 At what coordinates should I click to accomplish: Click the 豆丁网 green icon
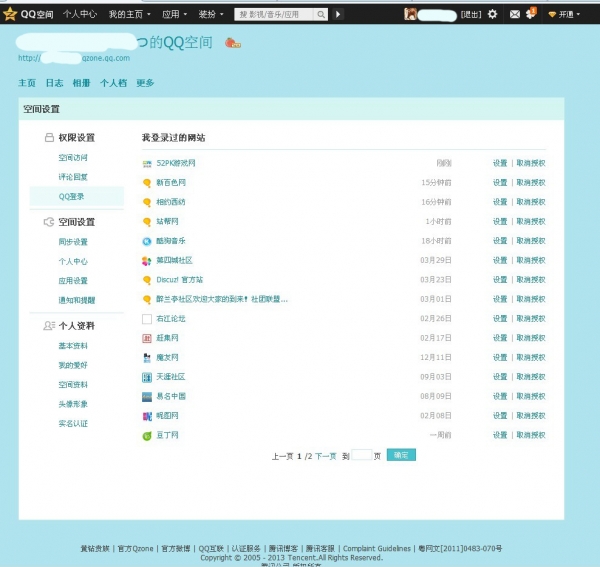coord(147,436)
